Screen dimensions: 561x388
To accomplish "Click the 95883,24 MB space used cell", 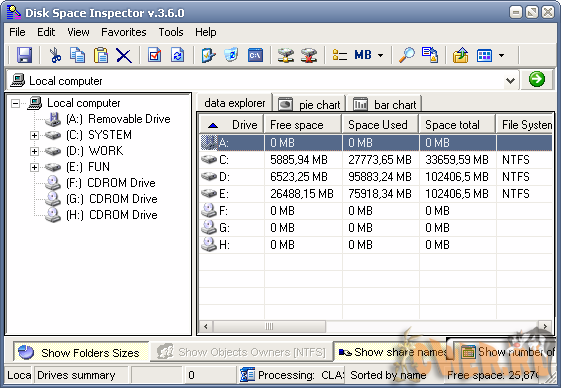I will (x=380, y=177).
